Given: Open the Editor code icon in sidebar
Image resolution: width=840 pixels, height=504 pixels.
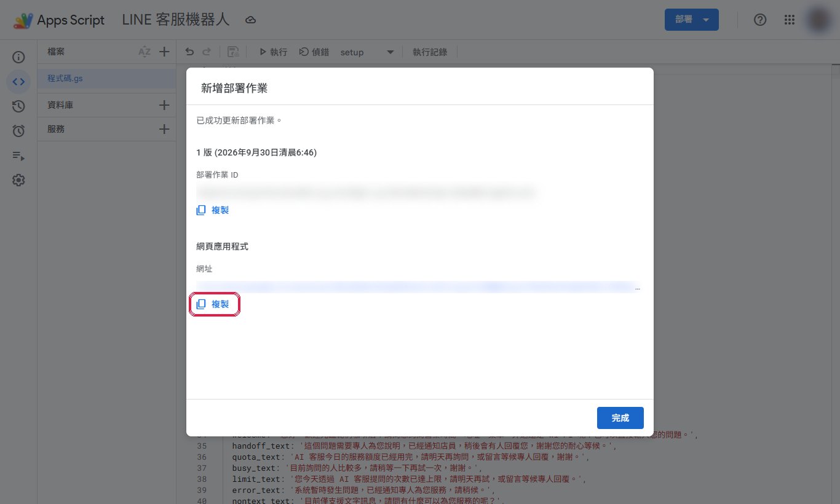Looking at the screenshot, I should (x=18, y=82).
